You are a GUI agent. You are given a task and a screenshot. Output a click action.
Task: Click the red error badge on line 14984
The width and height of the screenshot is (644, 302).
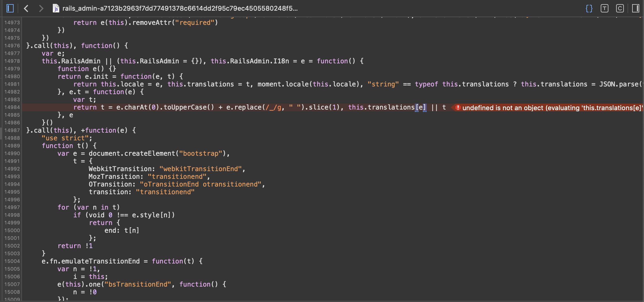point(458,108)
